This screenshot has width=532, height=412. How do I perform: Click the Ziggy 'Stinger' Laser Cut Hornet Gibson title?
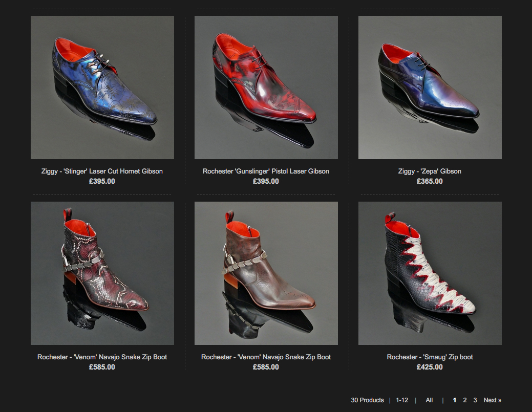pos(102,171)
